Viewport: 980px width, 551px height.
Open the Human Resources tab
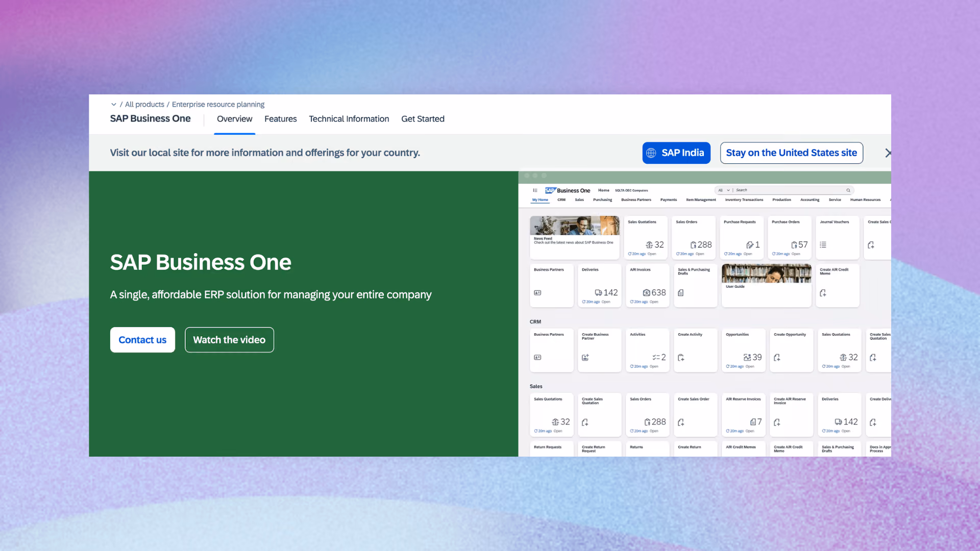pyautogui.click(x=865, y=200)
